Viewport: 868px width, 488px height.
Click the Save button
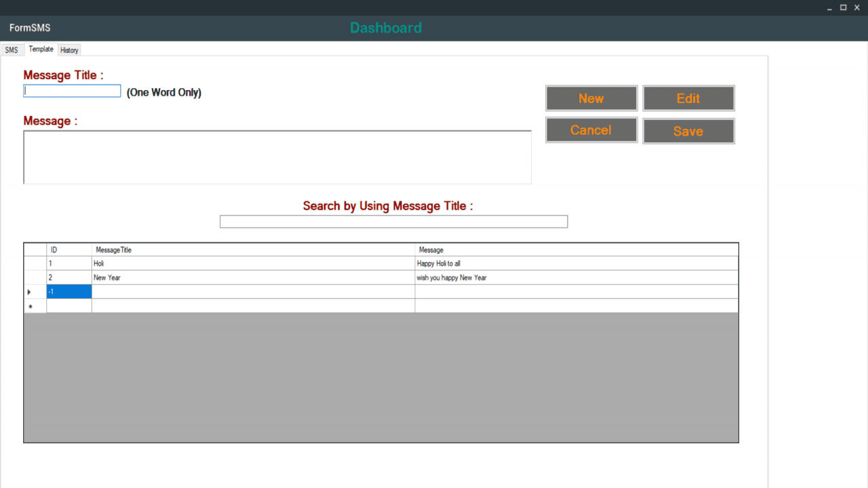coord(688,131)
